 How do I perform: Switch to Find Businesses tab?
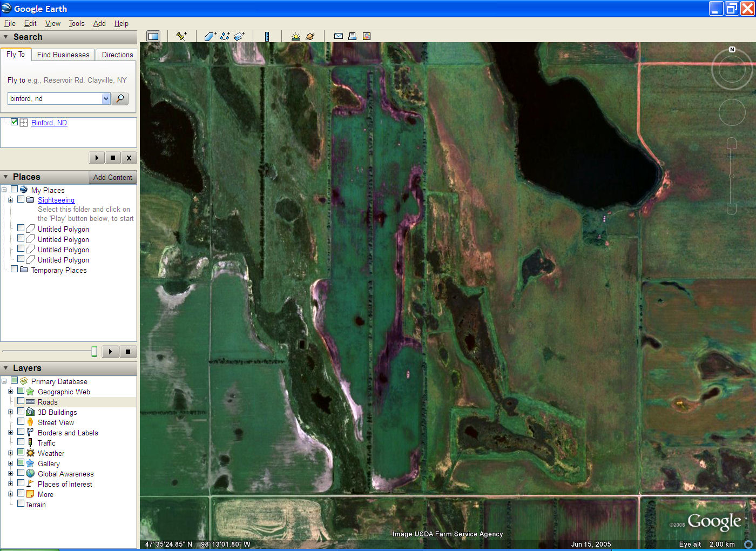(63, 55)
